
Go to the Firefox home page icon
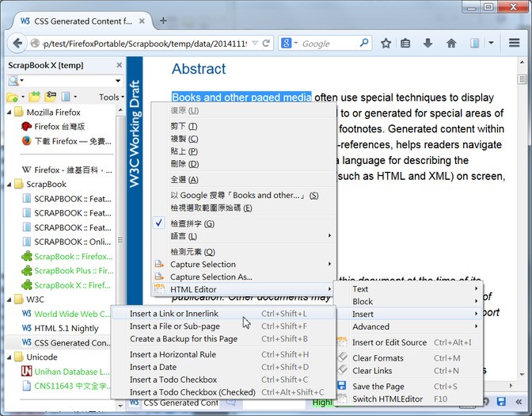click(x=451, y=44)
